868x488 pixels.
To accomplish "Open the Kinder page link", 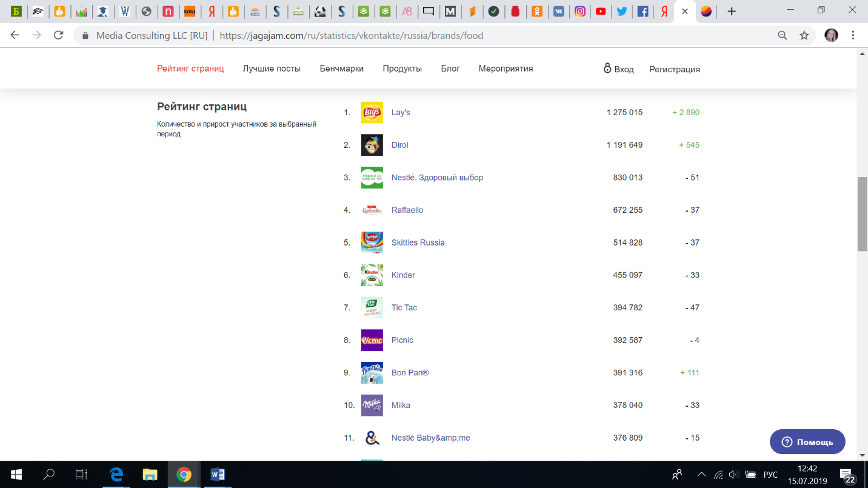I will (403, 275).
